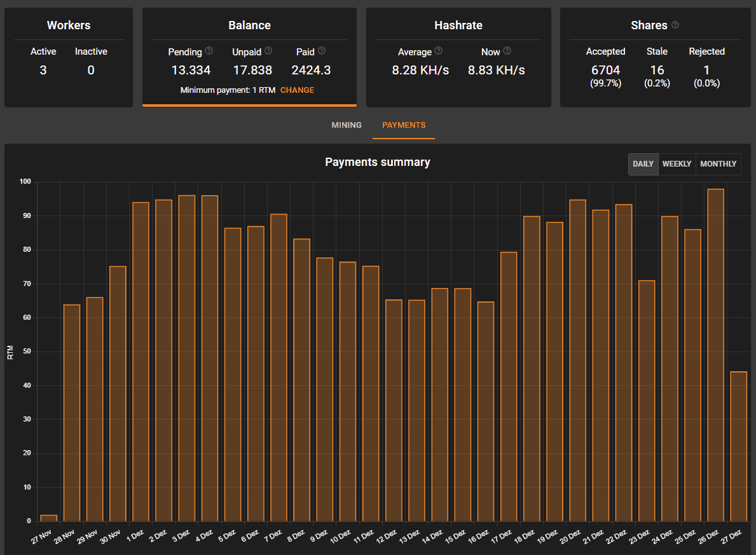The width and height of the screenshot is (756, 555).
Task: Click the average hashrate 8.28 KH/s
Action: (420, 71)
